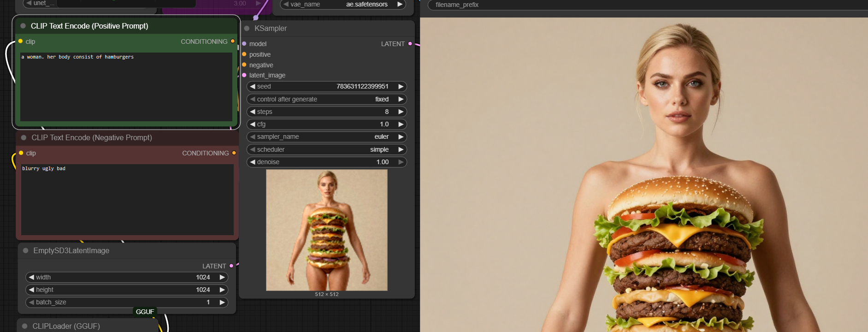Collapse the CLIP Text Encode (Positive Prompt) node dot
Image resolution: width=868 pixels, height=332 pixels.
[x=23, y=26]
